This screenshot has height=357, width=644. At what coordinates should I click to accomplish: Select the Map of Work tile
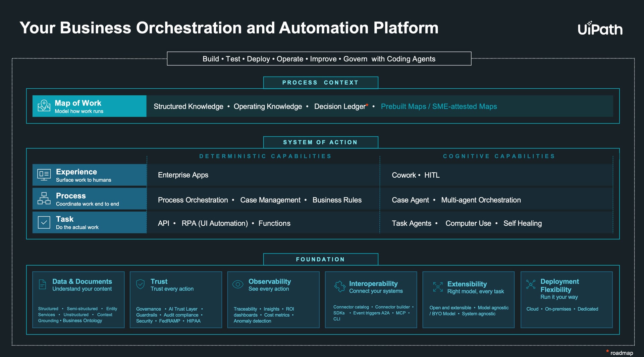pyautogui.click(x=90, y=106)
